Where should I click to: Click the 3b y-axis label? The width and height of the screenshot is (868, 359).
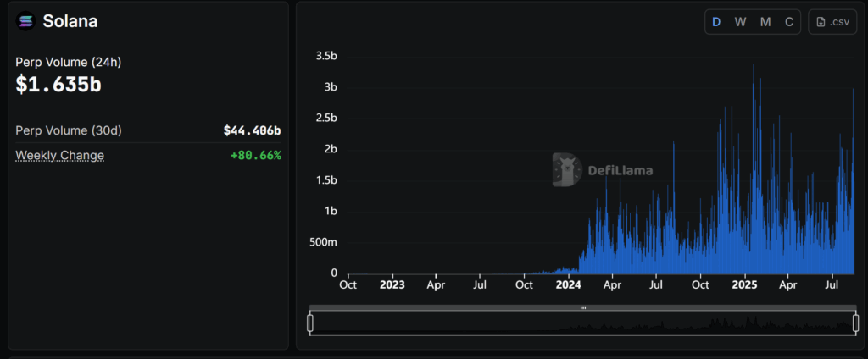tap(331, 87)
